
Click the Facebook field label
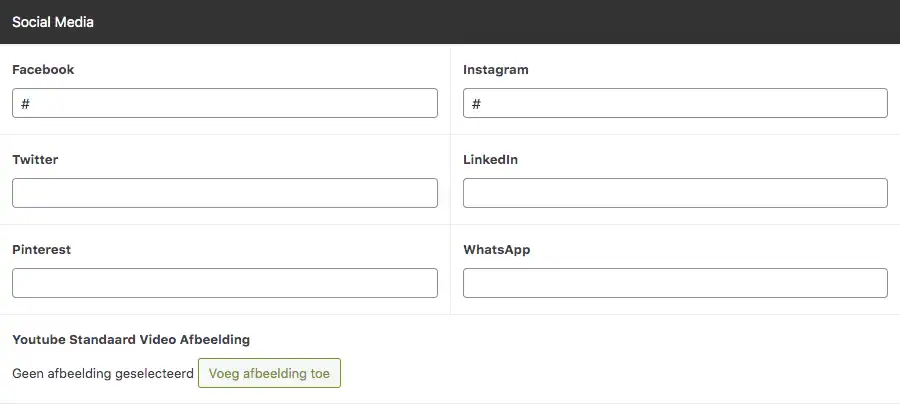tap(43, 70)
